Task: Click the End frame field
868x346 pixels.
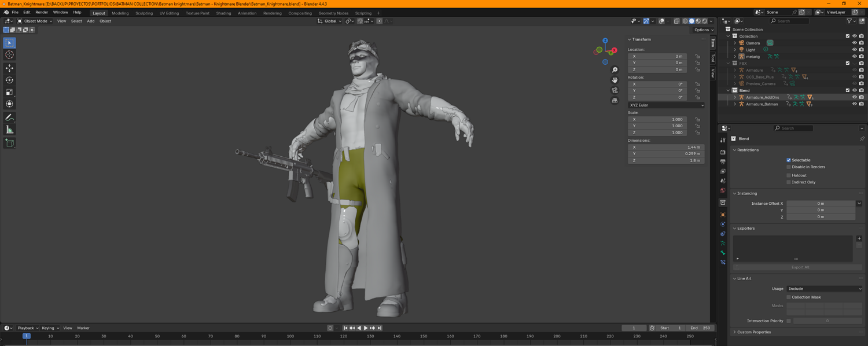Action: click(700, 328)
